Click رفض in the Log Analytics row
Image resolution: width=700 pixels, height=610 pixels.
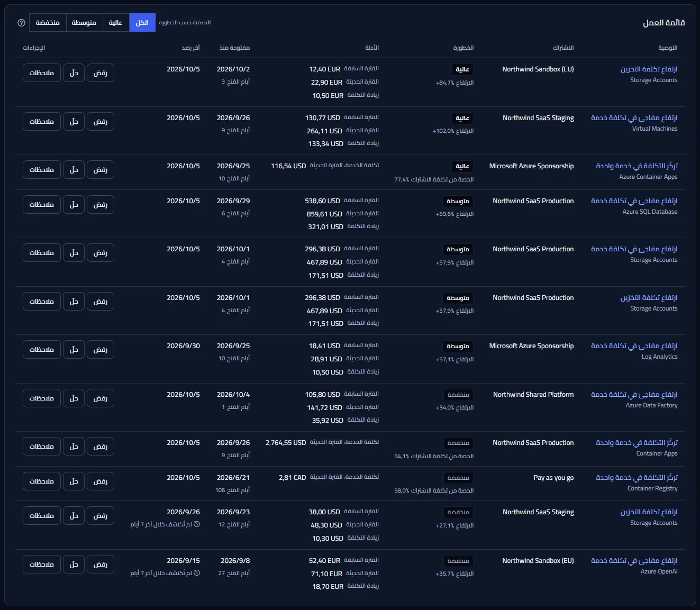(101, 350)
